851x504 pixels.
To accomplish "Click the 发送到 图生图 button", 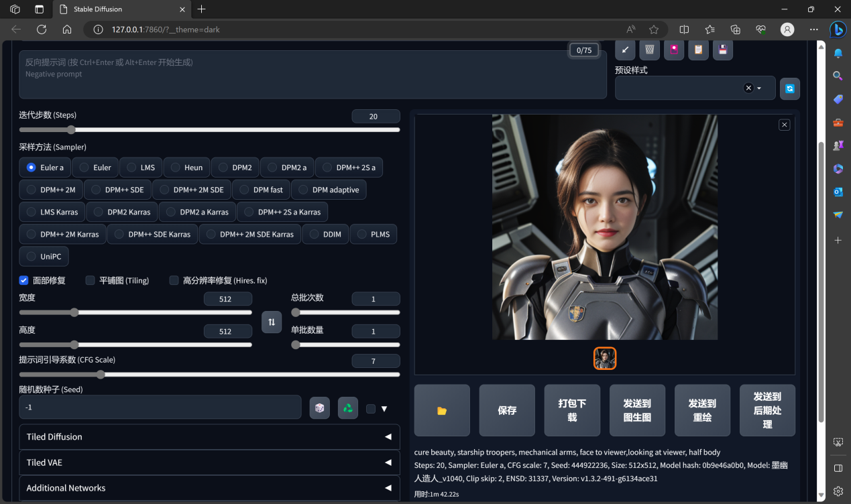I will click(x=637, y=410).
